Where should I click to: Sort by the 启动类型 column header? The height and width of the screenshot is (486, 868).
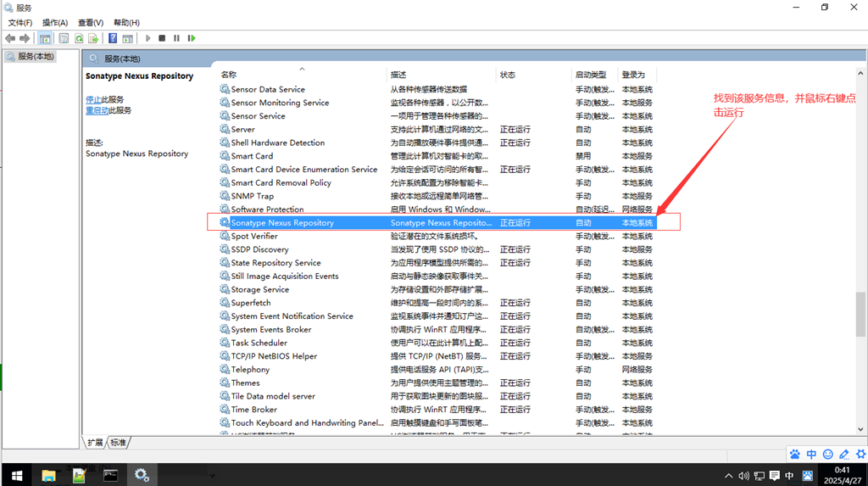(x=591, y=75)
